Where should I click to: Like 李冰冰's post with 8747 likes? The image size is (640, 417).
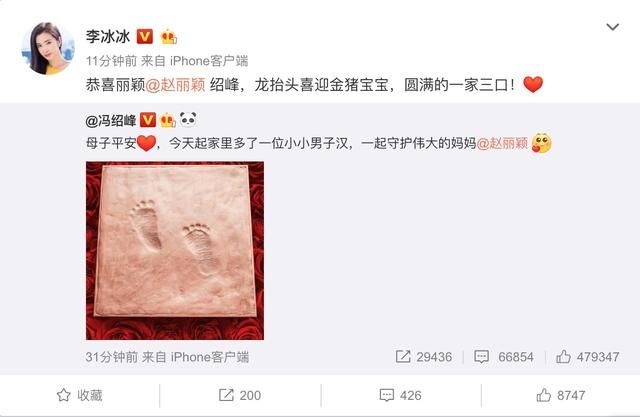(561, 395)
